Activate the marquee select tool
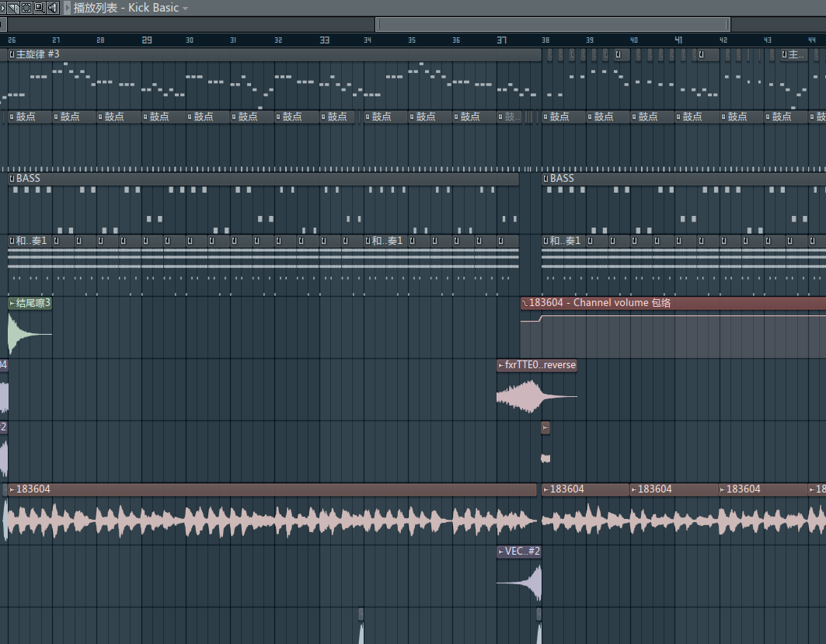The height and width of the screenshot is (644, 826). tap(26, 8)
